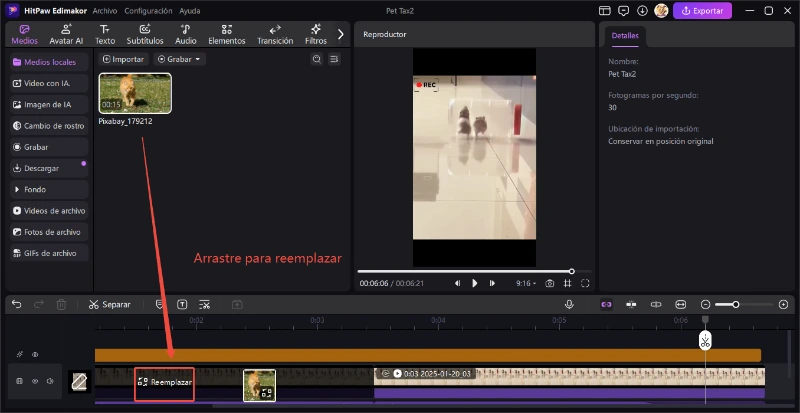Screen dimensions: 800x413
Task: Click the timeline zoom slider
Action: tap(744, 304)
